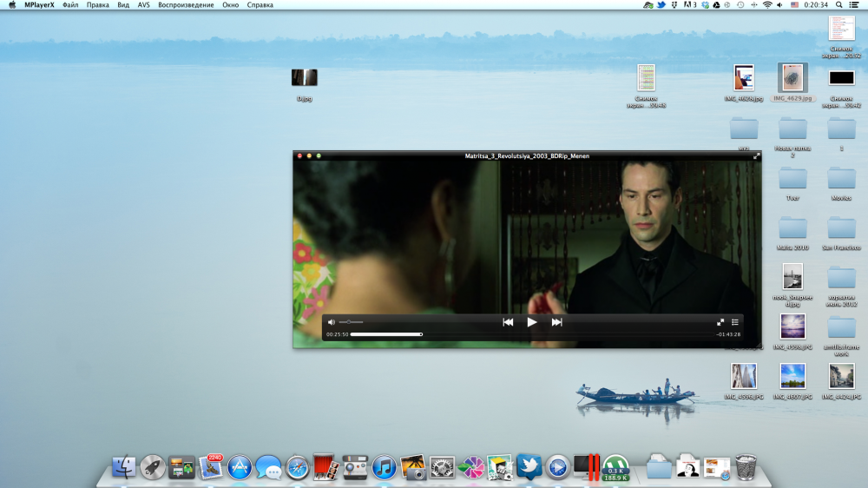Open the Файл menu
Image resolution: width=868 pixels, height=488 pixels.
[70, 5]
